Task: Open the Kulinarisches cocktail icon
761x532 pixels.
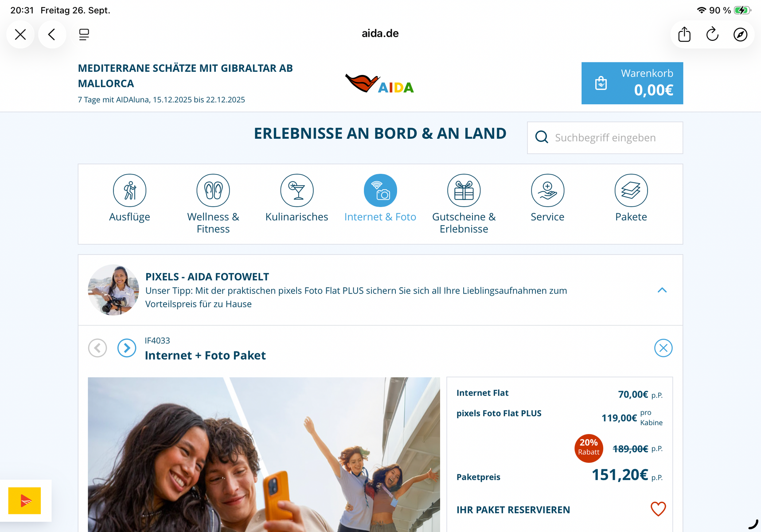Action: [x=297, y=191]
